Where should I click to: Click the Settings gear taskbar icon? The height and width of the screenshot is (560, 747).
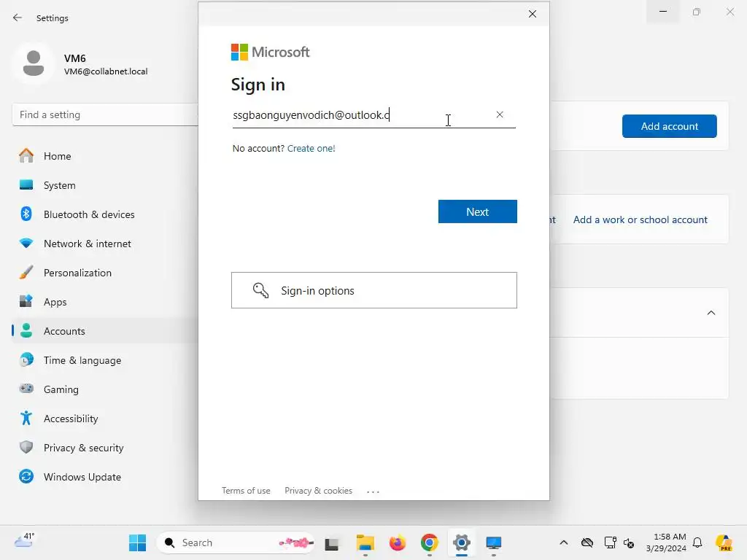coord(462,542)
